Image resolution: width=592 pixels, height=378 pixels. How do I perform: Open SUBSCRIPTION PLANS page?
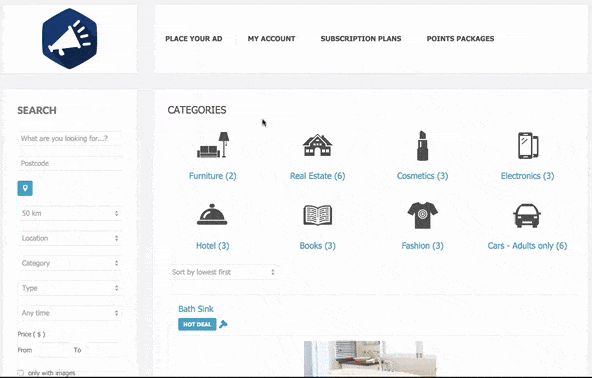(x=361, y=39)
